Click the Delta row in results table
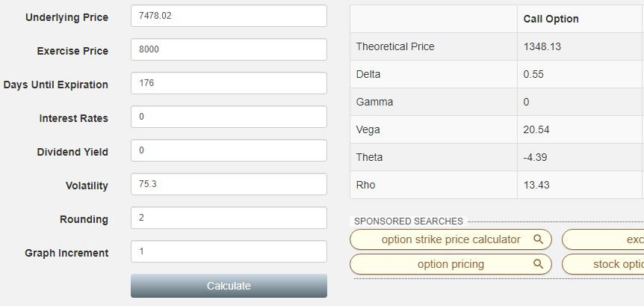644x306 pixels. click(x=497, y=75)
